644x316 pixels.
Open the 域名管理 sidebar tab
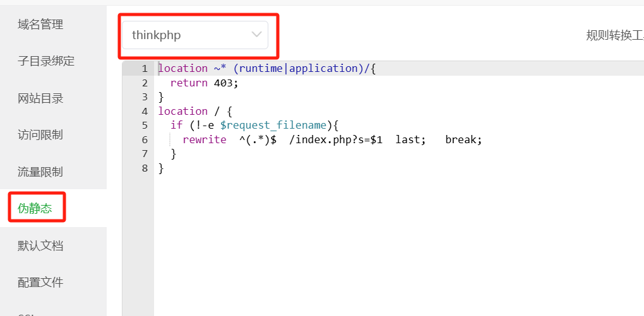pos(40,25)
